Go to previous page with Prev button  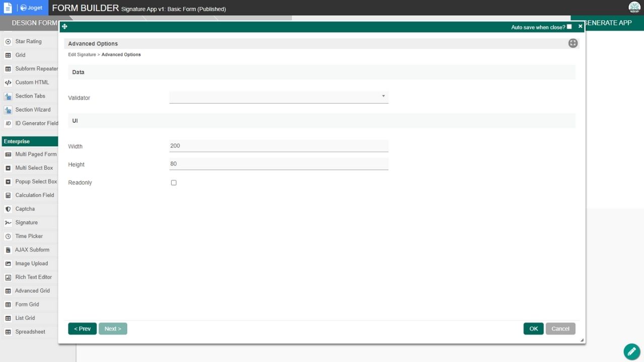coord(83,329)
